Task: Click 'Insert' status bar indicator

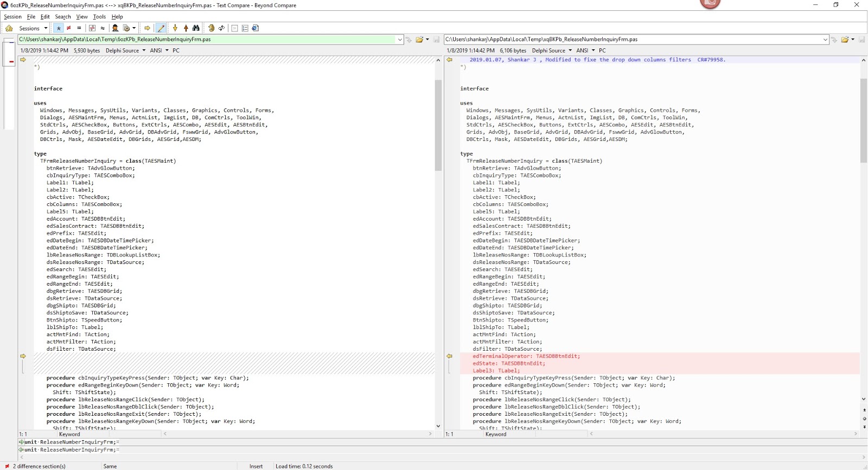Action: pyautogui.click(x=256, y=466)
